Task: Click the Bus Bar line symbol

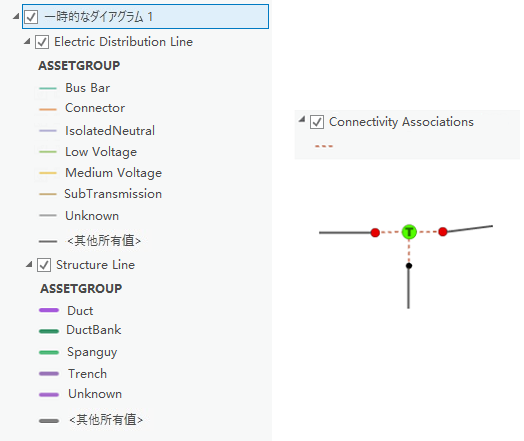Action: coord(48,89)
